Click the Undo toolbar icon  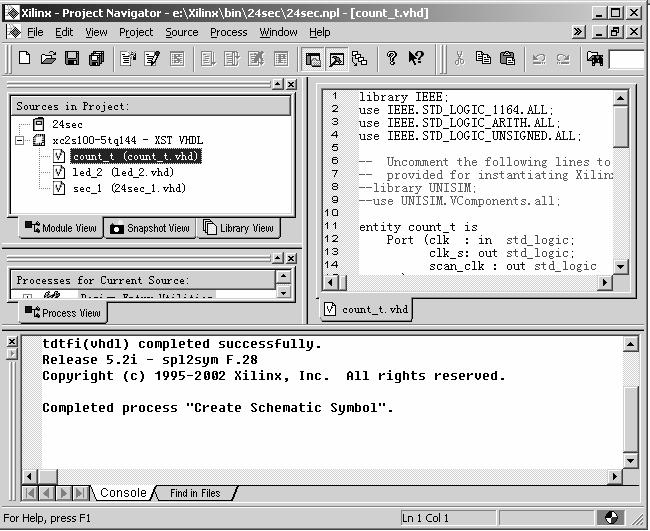(539, 58)
